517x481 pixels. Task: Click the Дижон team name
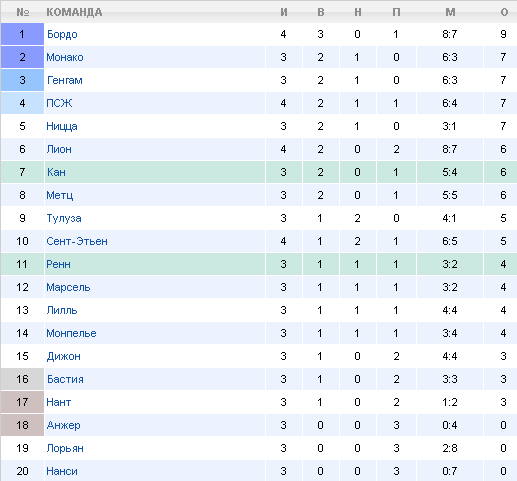tap(63, 356)
